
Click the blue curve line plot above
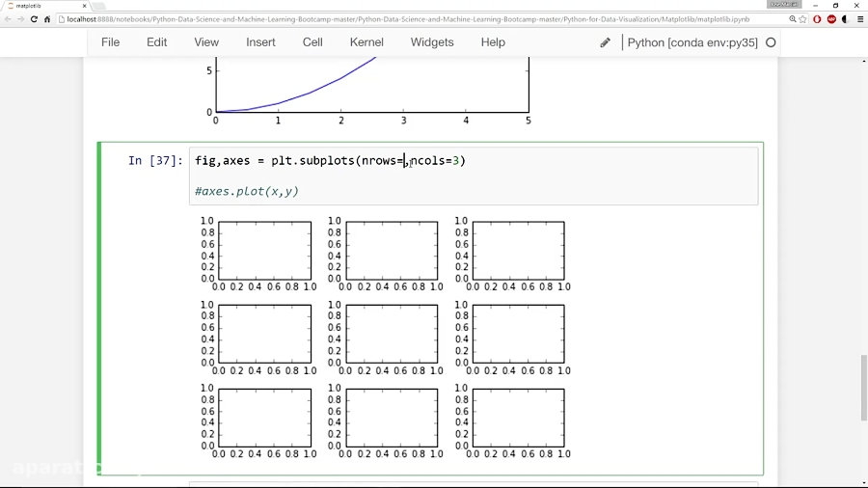coord(310,93)
